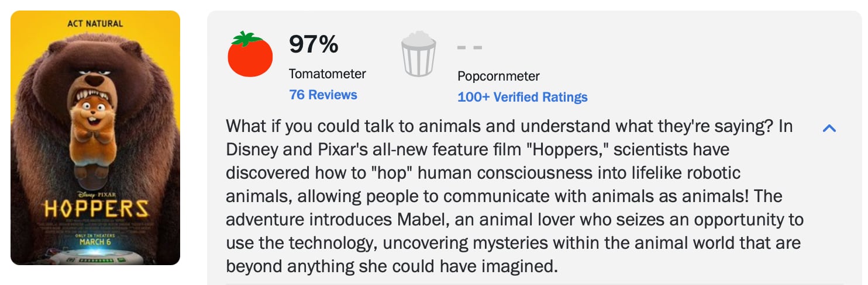Click the 97% Tomatometer score
The height and width of the screenshot is (285, 868).
(314, 44)
